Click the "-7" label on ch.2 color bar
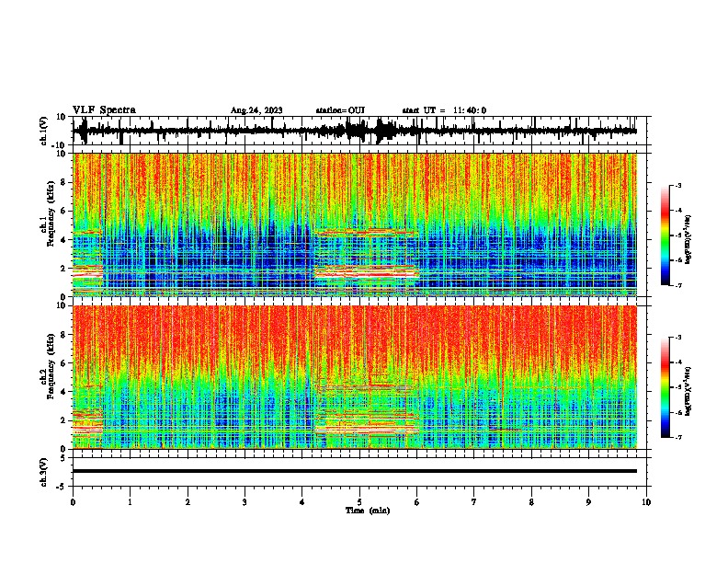 click(x=677, y=437)
